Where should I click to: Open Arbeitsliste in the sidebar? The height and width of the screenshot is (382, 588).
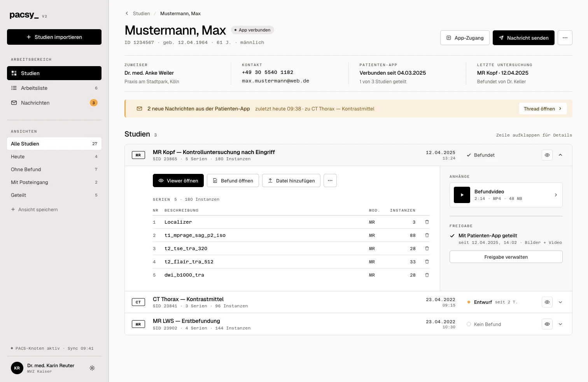pos(54,88)
